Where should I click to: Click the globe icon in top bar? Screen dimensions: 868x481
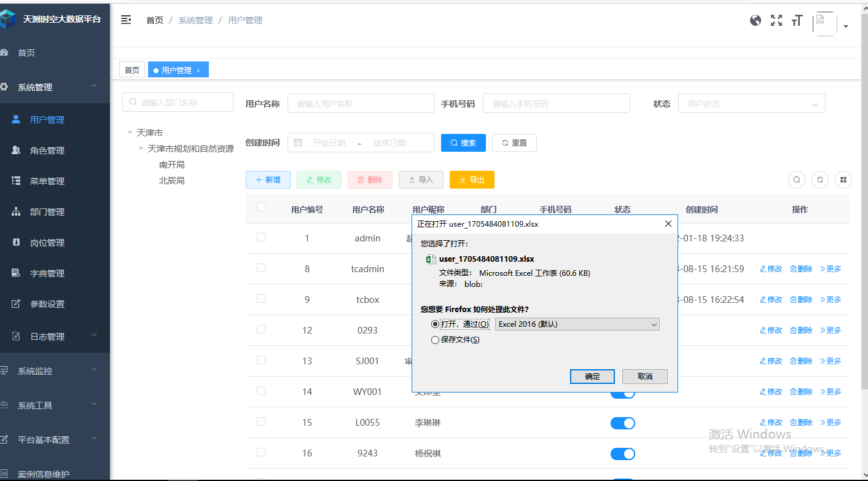[x=756, y=20]
